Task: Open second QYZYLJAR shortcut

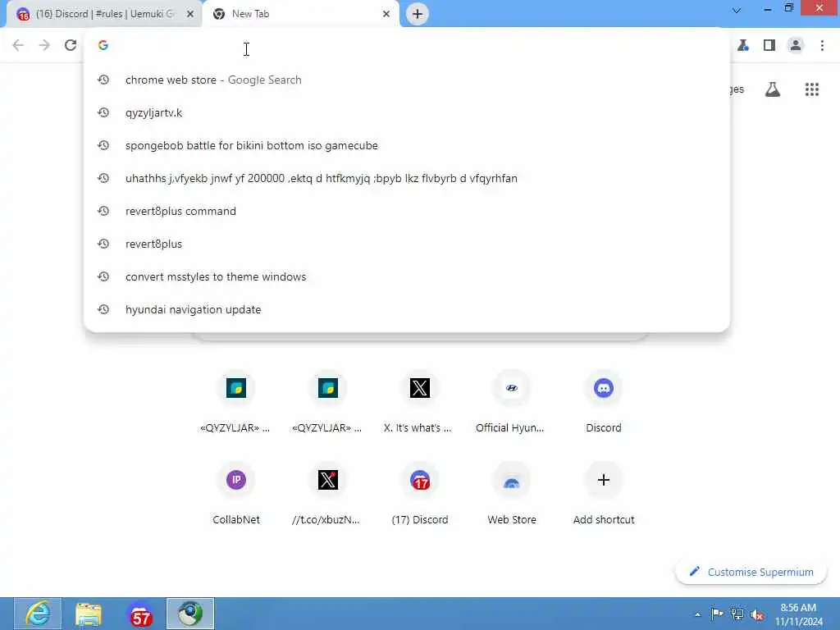Action: [327, 400]
